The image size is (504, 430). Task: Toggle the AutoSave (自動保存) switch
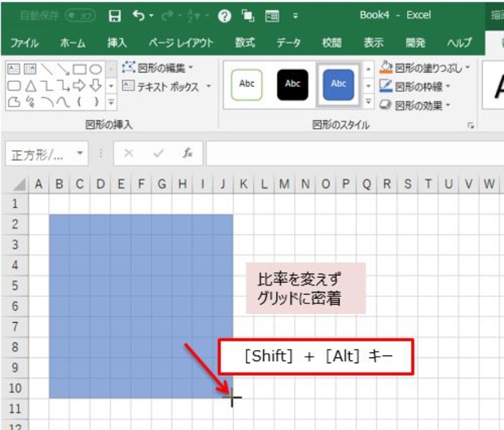[81, 16]
